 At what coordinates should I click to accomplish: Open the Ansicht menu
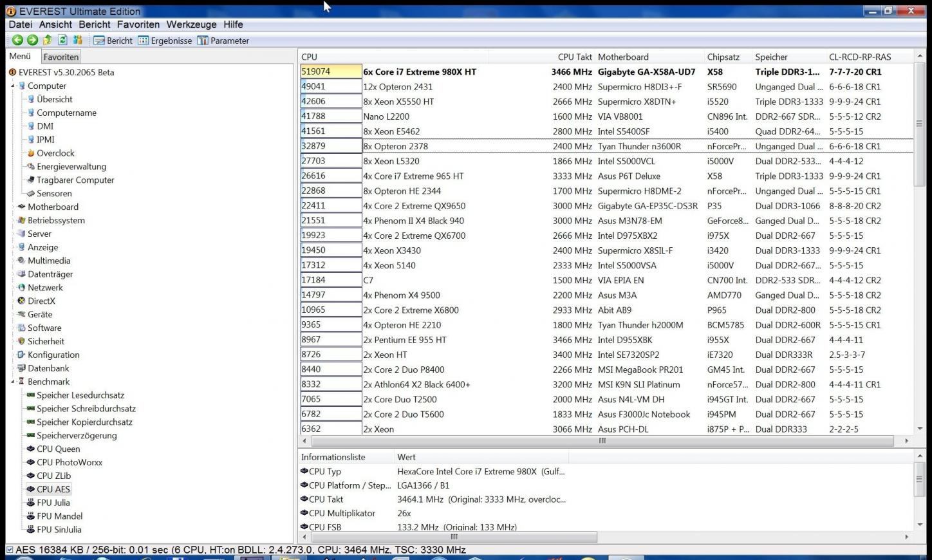tap(55, 24)
